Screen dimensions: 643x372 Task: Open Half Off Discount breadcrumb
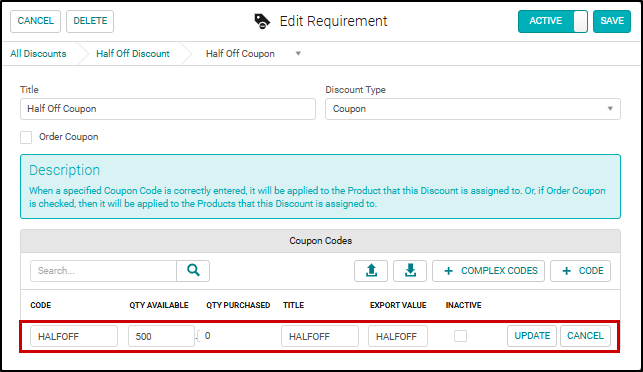click(132, 54)
